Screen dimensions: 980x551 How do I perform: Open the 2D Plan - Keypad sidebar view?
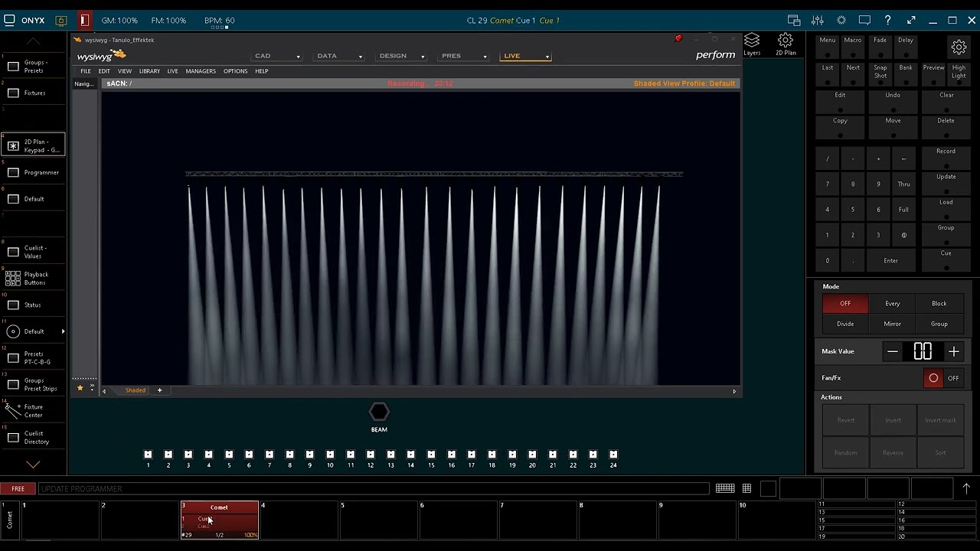click(x=33, y=146)
